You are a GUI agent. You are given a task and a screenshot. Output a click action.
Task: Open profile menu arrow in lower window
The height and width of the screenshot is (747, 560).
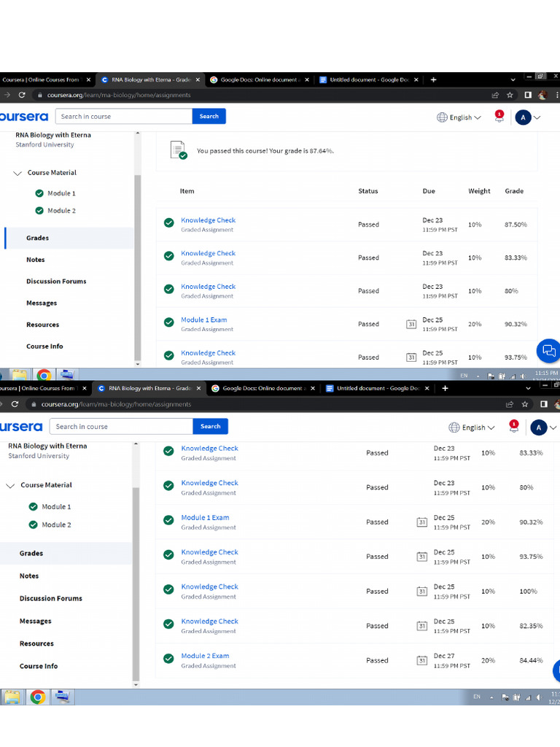point(553,427)
